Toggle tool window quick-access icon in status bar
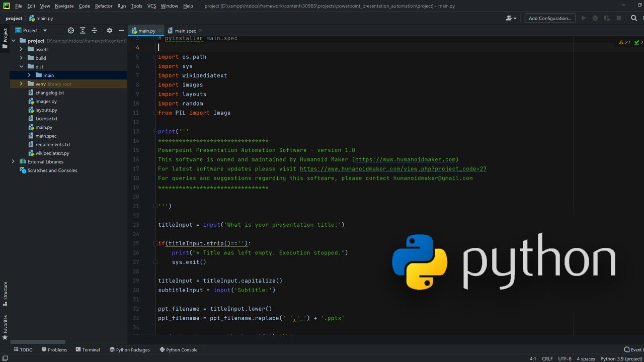This screenshot has width=644, height=362. [5, 358]
